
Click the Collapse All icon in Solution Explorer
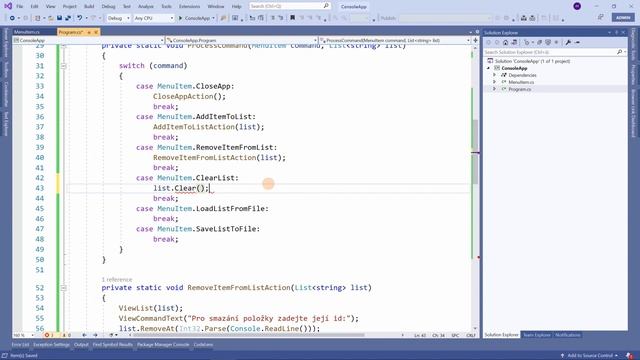(540, 42)
